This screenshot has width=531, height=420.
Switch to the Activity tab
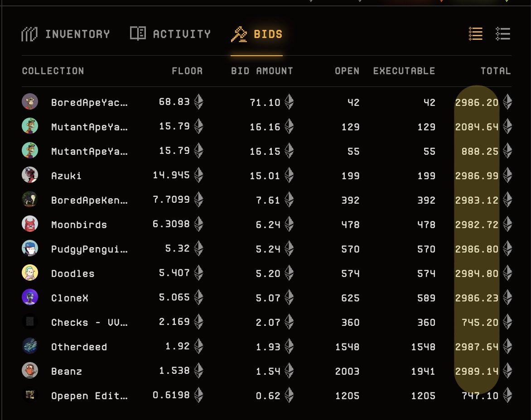(170, 34)
